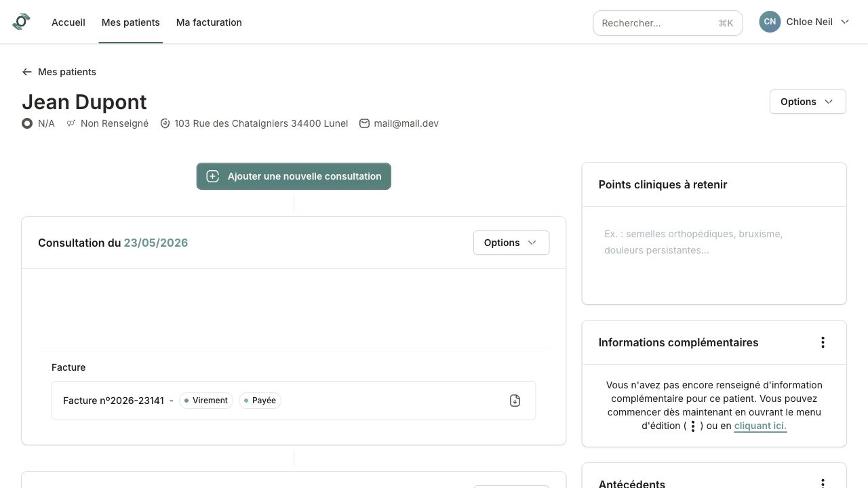868x488 pixels.
Task: Click the N/A status circle icon
Action: 27,123
